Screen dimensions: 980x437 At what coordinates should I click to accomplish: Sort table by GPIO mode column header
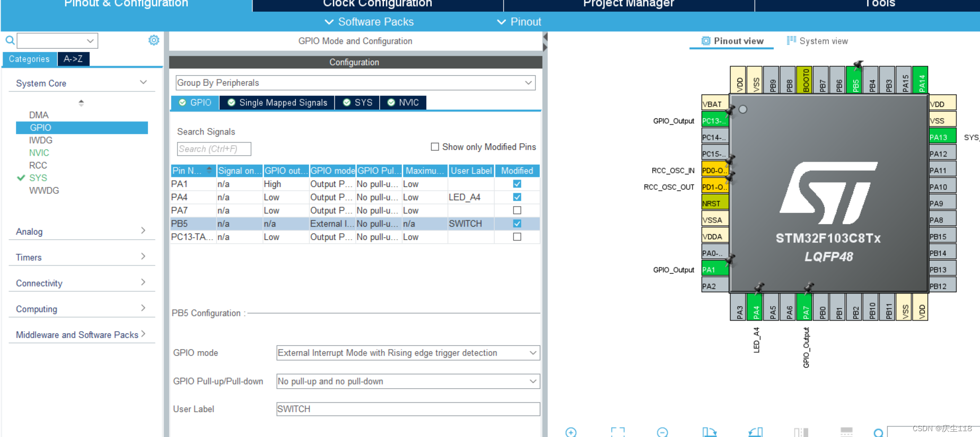tap(332, 171)
